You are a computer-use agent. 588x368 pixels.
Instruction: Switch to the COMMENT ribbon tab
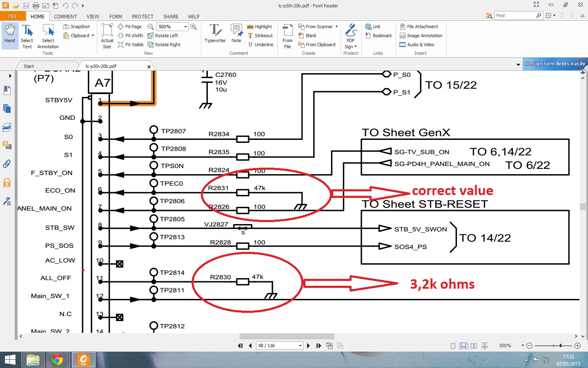pyautogui.click(x=65, y=17)
